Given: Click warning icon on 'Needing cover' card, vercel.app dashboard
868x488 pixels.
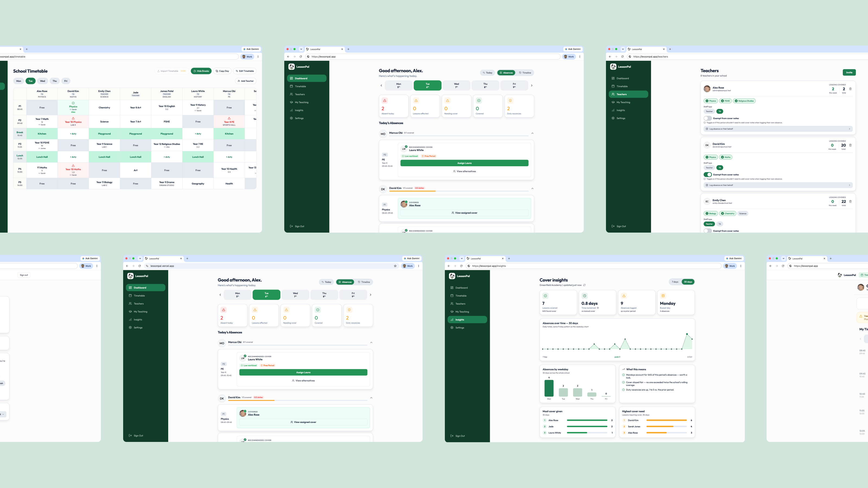Looking at the screenshot, I should pyautogui.click(x=286, y=310).
